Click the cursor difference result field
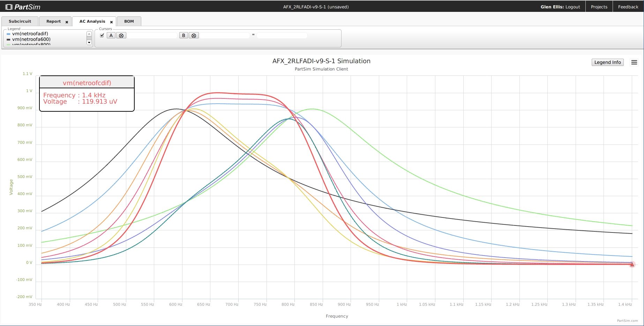Viewport: 644px width, 326px height. pos(282,35)
